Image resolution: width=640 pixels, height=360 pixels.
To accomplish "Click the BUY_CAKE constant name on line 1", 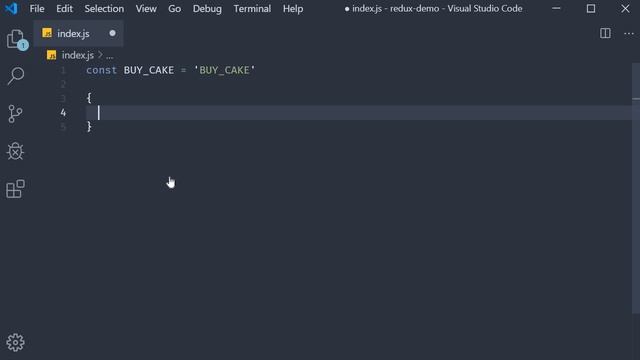I will click(x=149, y=70).
